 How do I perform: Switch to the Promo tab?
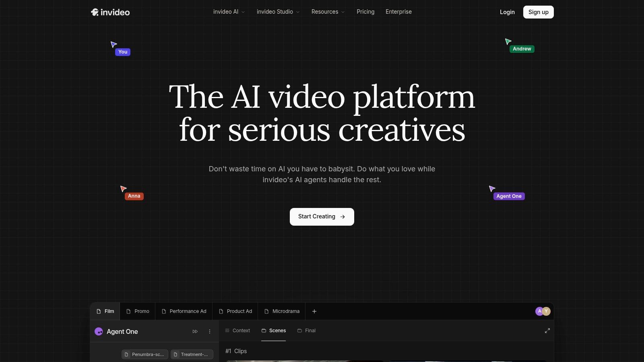click(x=138, y=311)
